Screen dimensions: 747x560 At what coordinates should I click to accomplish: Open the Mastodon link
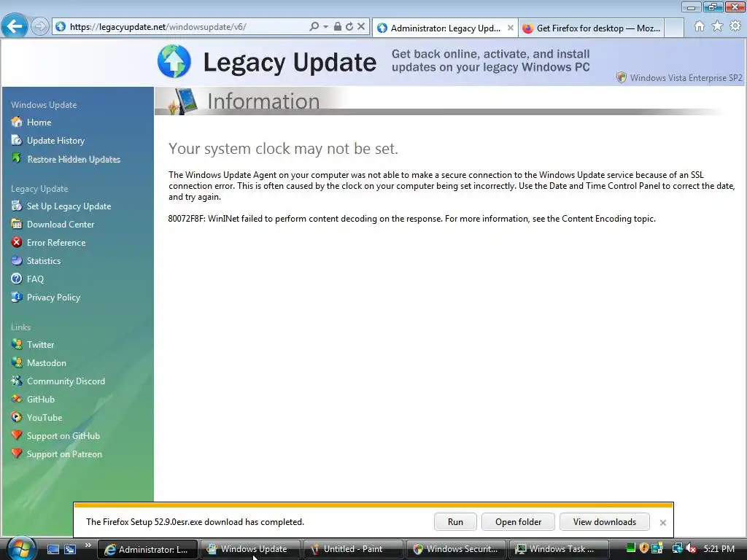pyautogui.click(x=46, y=363)
